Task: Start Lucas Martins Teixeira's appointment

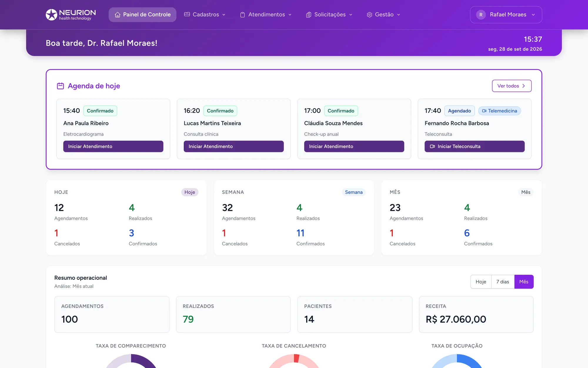Action: (234, 146)
